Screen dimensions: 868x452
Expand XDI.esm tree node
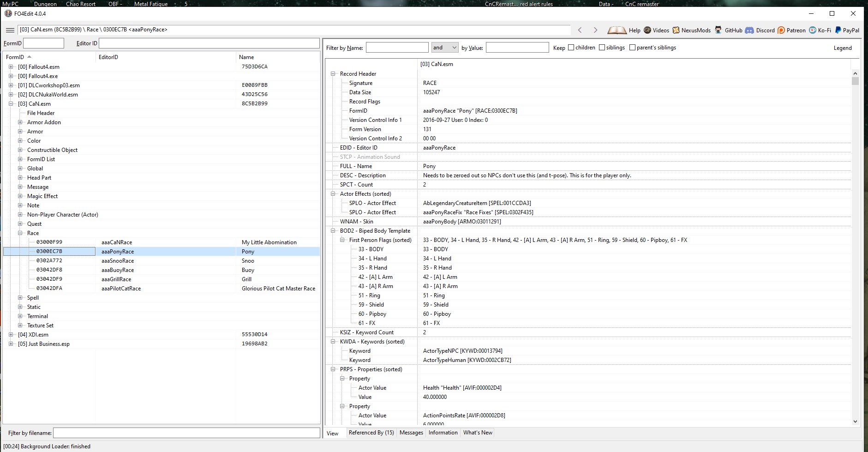11,335
